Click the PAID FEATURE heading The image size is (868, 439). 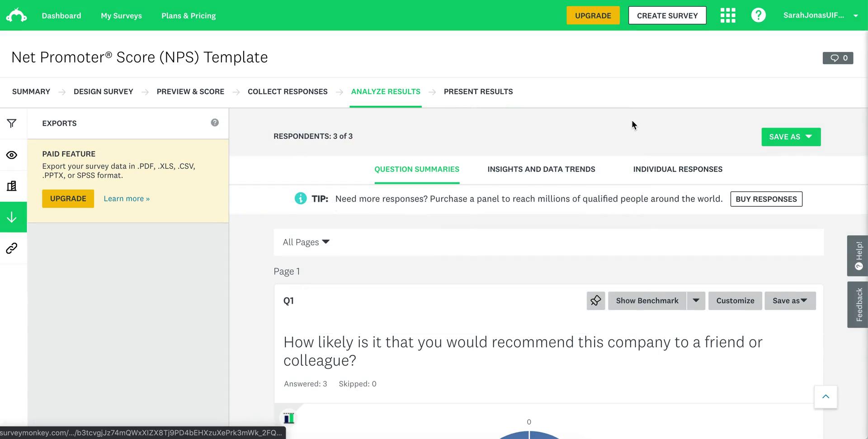tap(69, 154)
